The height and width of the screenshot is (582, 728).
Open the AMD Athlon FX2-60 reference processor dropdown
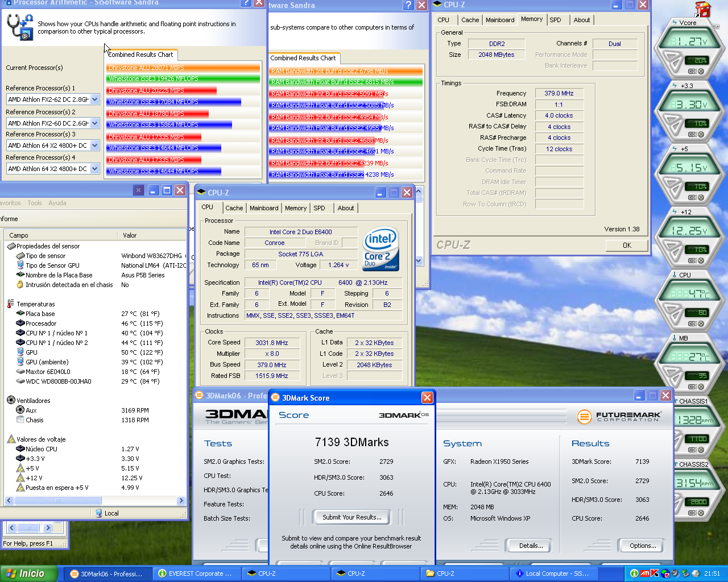point(94,123)
